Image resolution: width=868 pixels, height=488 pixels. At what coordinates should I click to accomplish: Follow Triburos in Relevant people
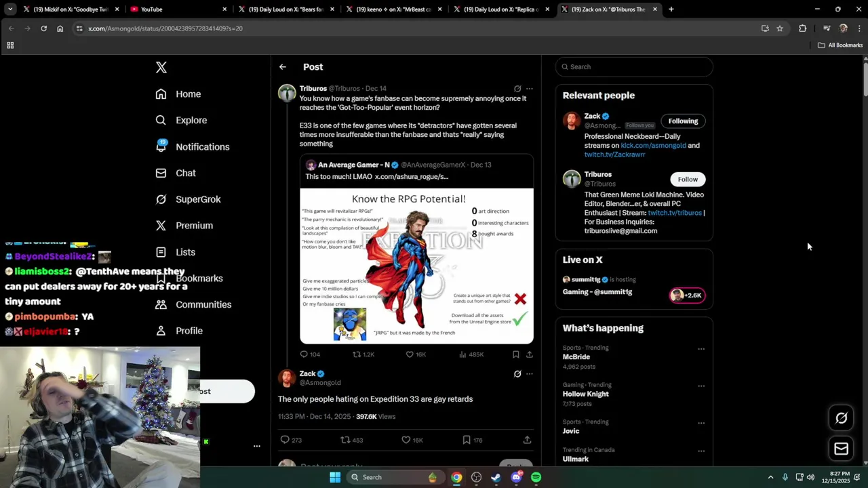pyautogui.click(x=688, y=180)
